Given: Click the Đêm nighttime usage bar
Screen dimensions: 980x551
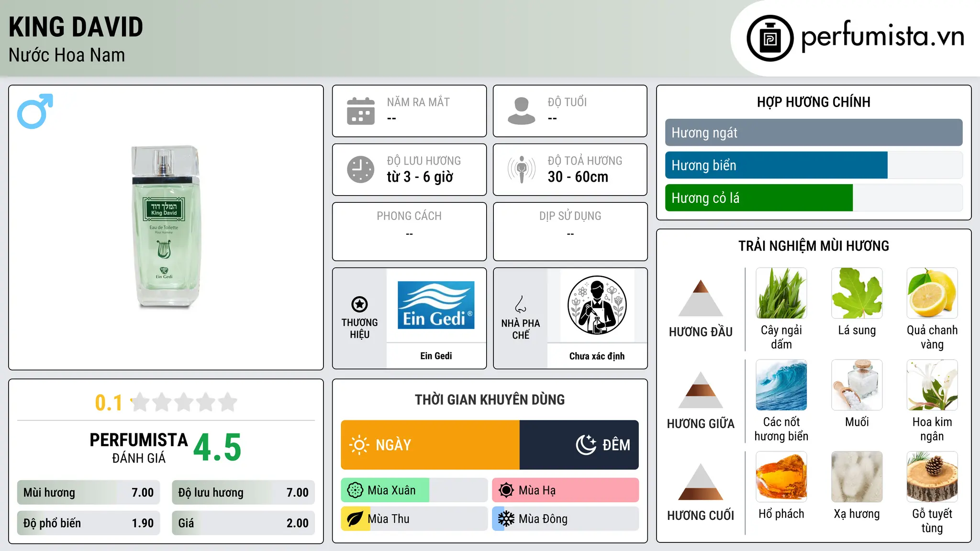Looking at the screenshot, I should [579, 445].
